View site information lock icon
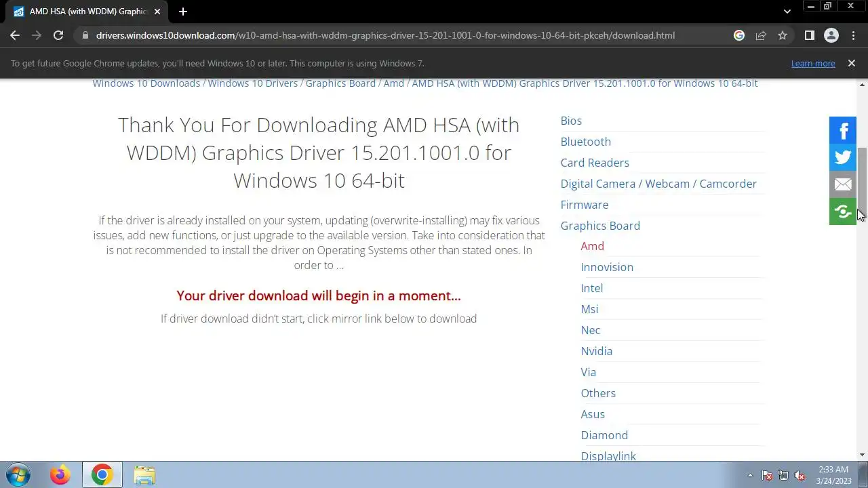 85,35
